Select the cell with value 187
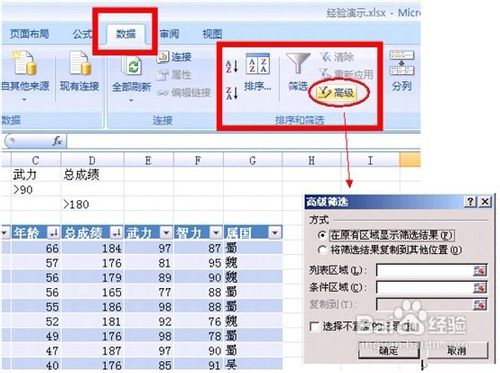Image resolution: width=500 pixels, height=373 pixels. tap(92, 351)
